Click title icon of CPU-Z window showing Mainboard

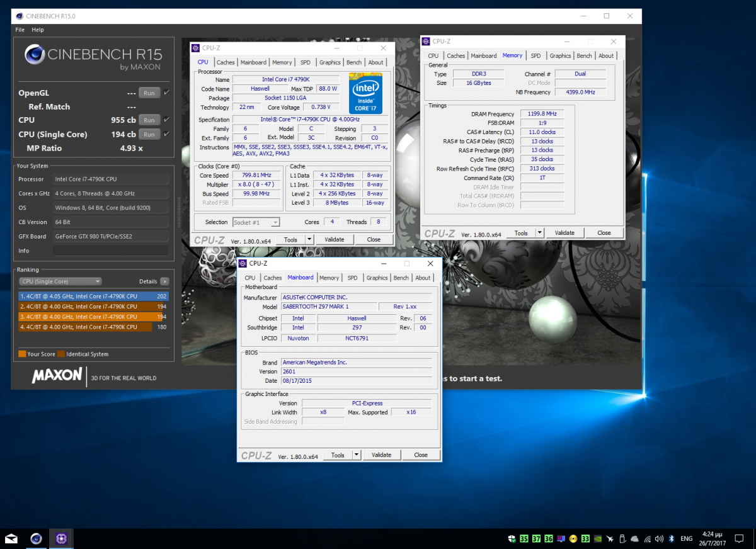click(x=243, y=263)
